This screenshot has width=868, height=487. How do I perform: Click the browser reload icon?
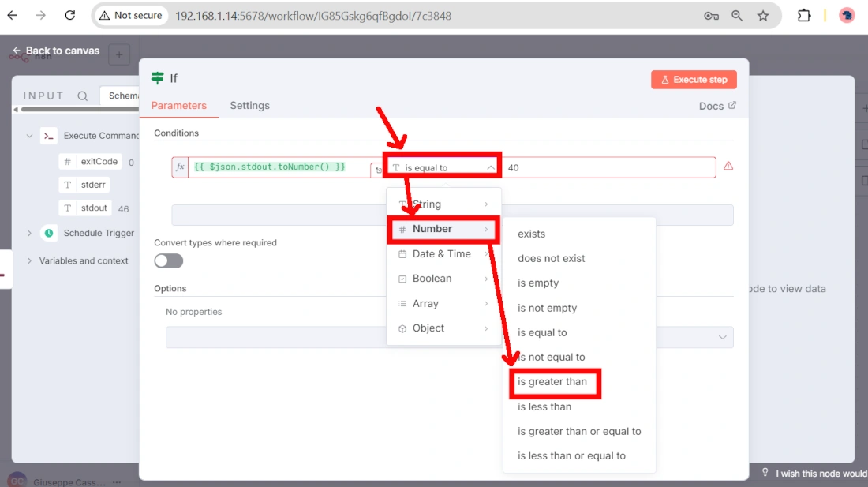pos(70,15)
